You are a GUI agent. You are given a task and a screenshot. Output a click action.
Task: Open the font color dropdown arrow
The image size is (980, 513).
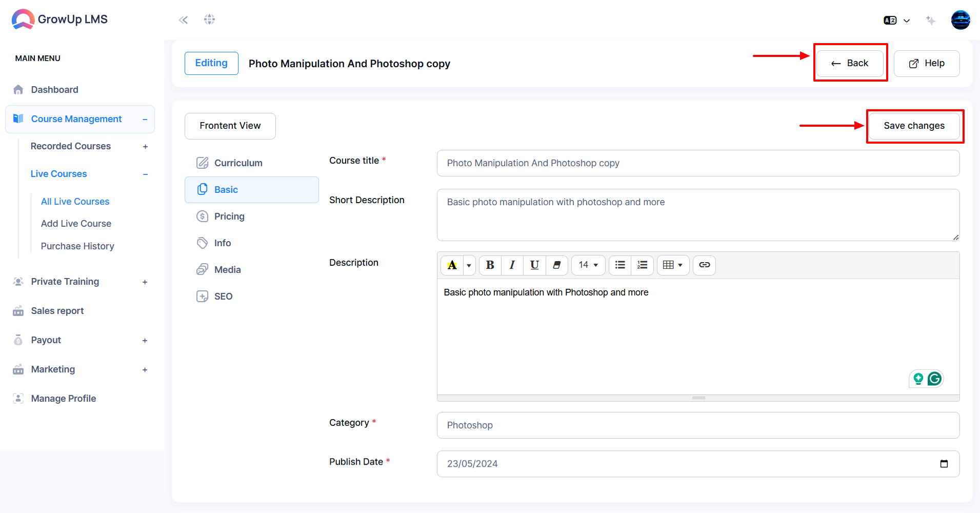click(469, 265)
